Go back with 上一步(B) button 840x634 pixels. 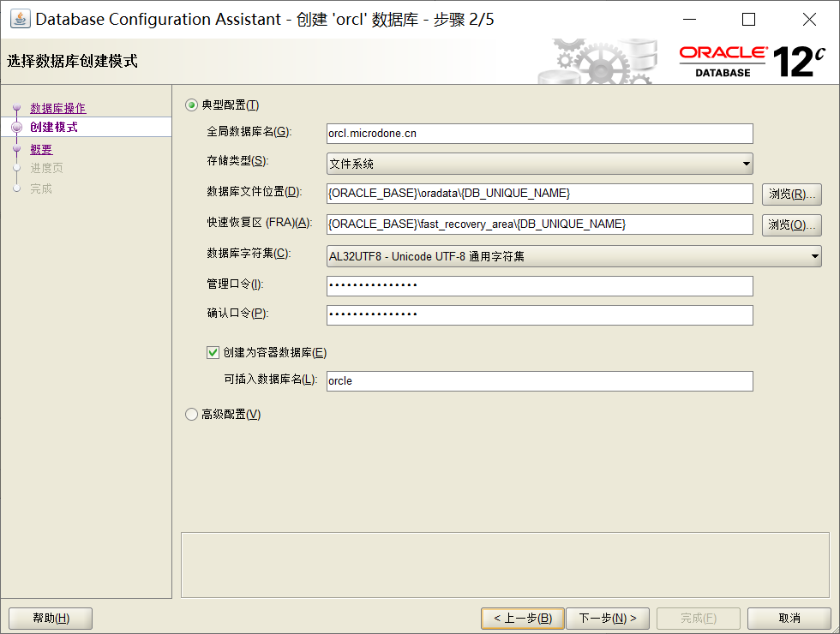click(523, 619)
